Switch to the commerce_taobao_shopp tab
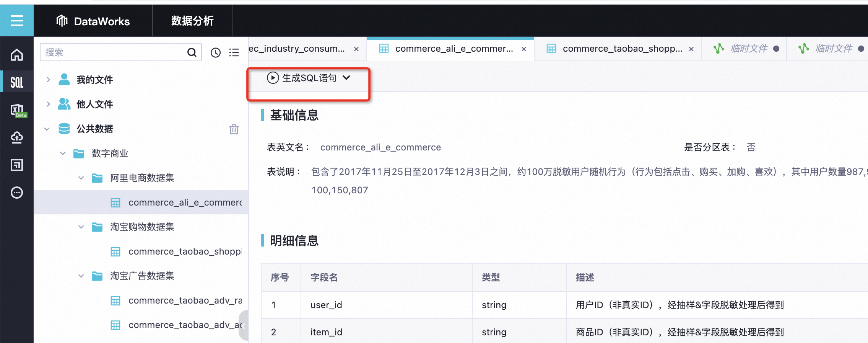The width and height of the screenshot is (868, 343). click(618, 49)
